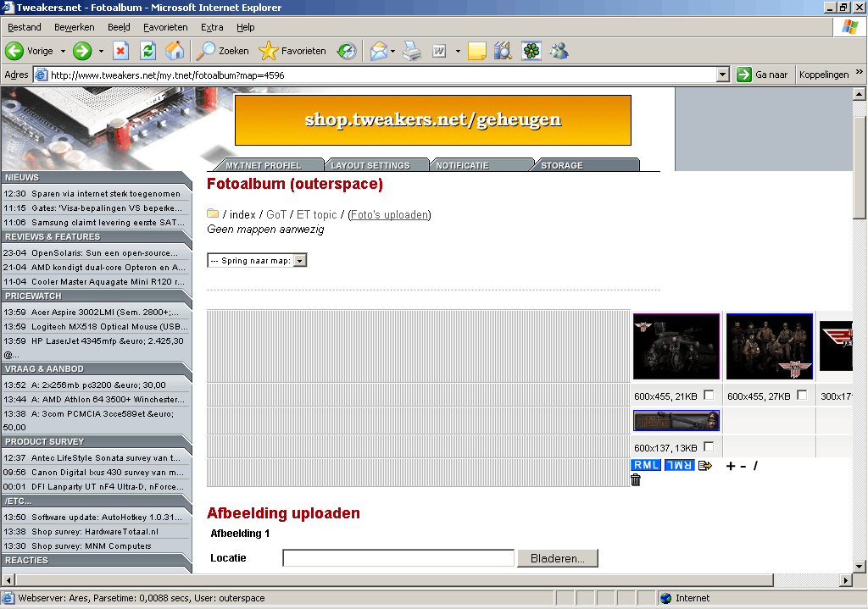
Task: Open the Favorieten menu in menu bar
Action: pyautogui.click(x=165, y=27)
